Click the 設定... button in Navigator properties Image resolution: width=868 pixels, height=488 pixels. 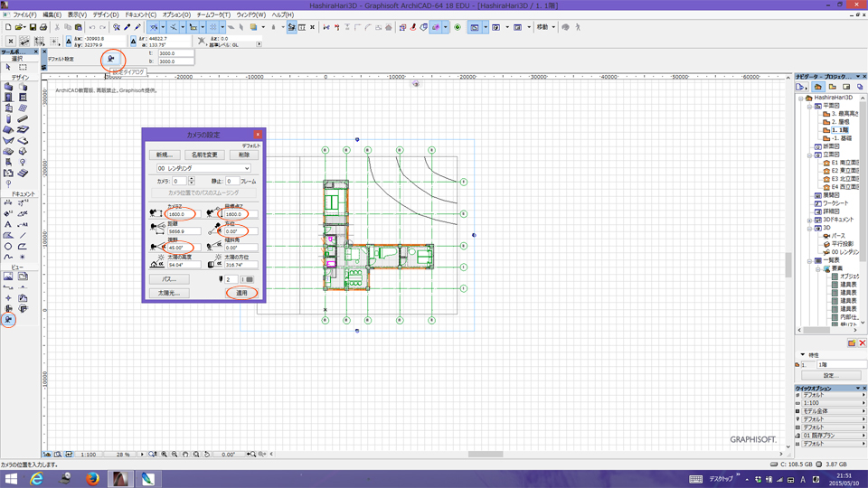[x=831, y=376]
